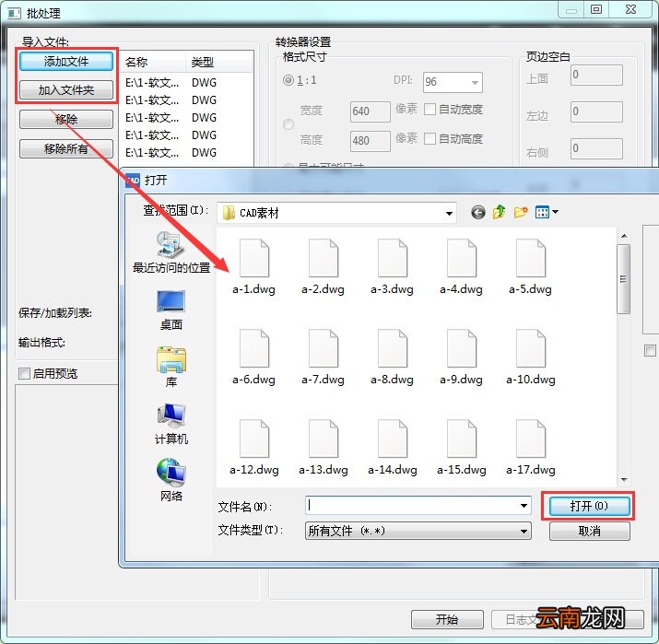Click the file list scroll-down arrow
This screenshot has width=659, height=644.
coord(624,480)
